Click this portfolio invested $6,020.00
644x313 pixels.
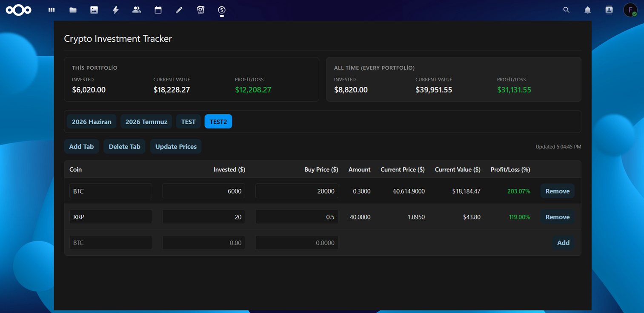pyautogui.click(x=89, y=90)
